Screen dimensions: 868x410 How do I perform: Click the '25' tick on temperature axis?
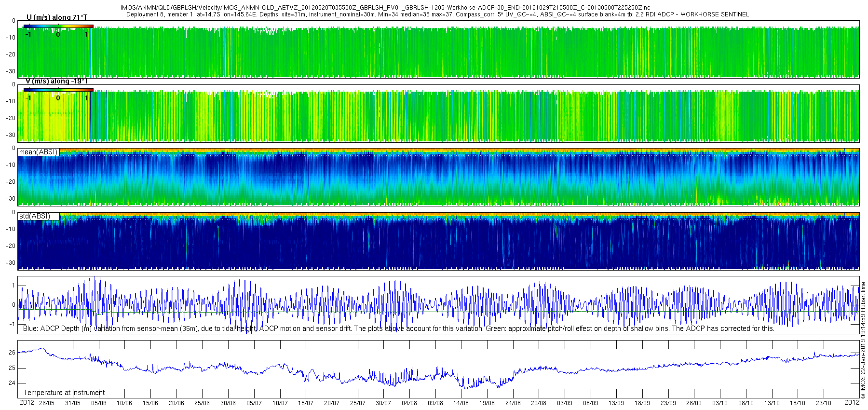(x=12, y=368)
